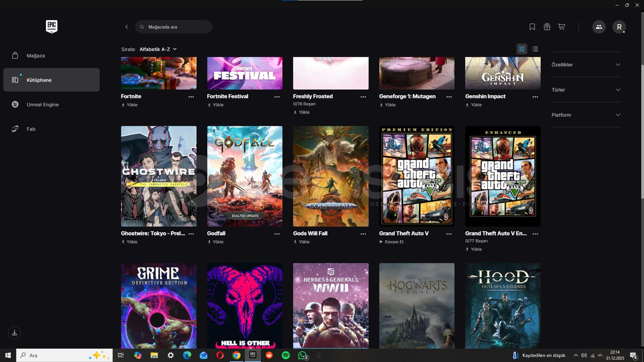
Task: Open Fab marketplace in sidebar
Action: tap(52, 129)
